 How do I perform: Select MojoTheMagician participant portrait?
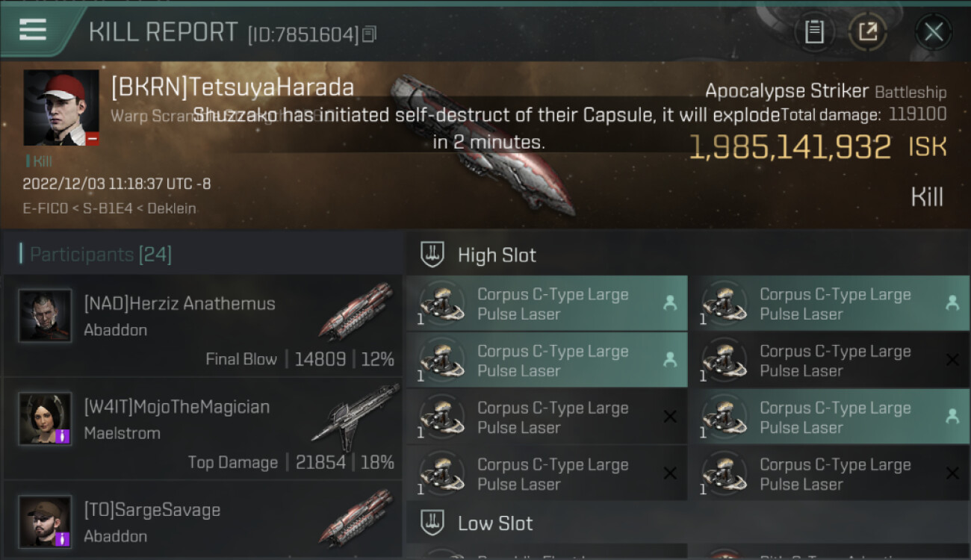[x=45, y=419]
